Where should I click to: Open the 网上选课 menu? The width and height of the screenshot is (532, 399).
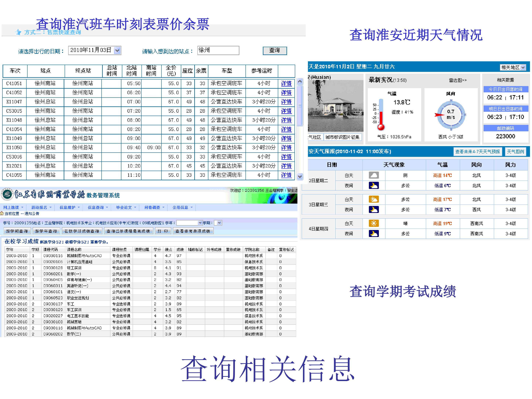click(x=13, y=207)
